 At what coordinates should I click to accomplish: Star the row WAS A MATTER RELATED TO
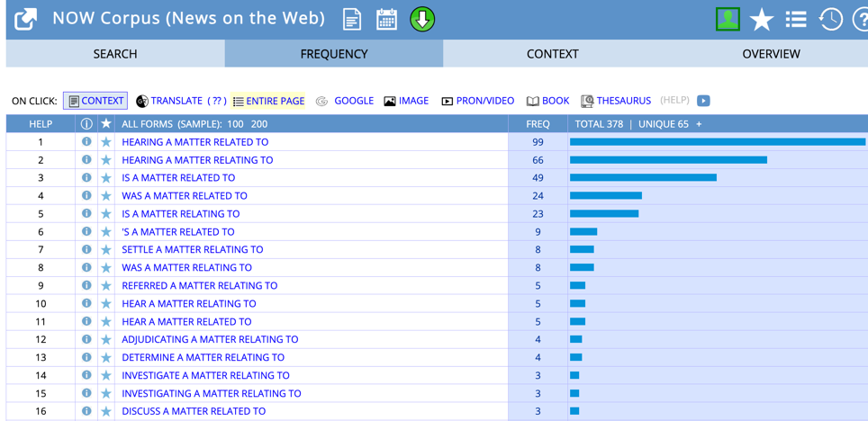coord(106,196)
